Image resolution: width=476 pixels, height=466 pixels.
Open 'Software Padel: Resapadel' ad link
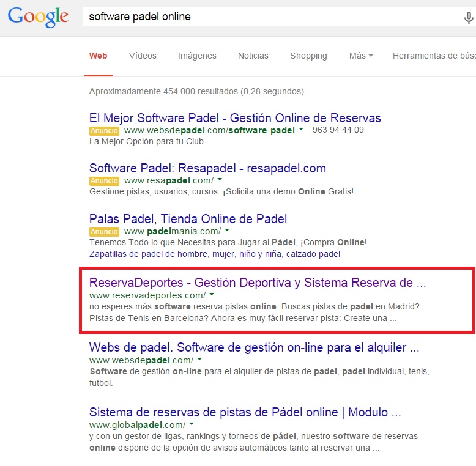[207, 168]
